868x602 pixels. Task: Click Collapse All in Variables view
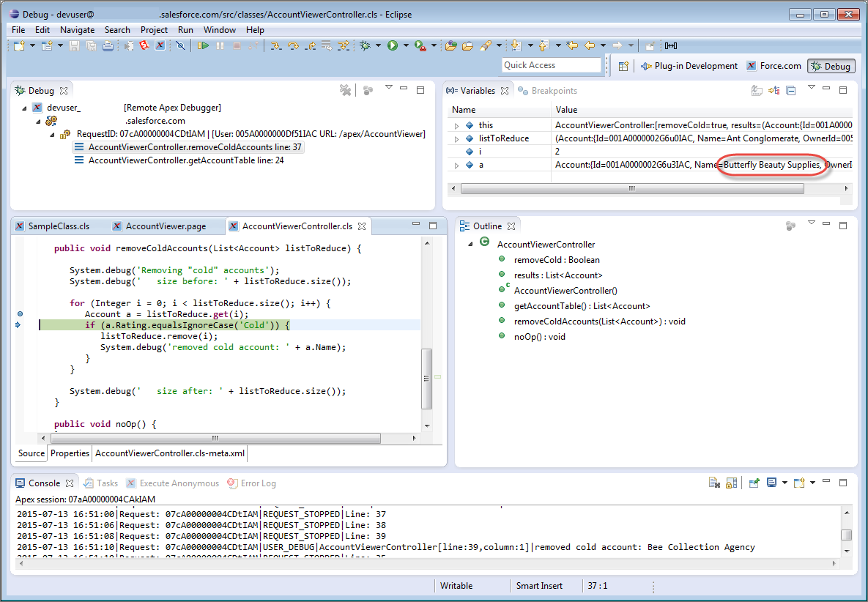point(791,91)
